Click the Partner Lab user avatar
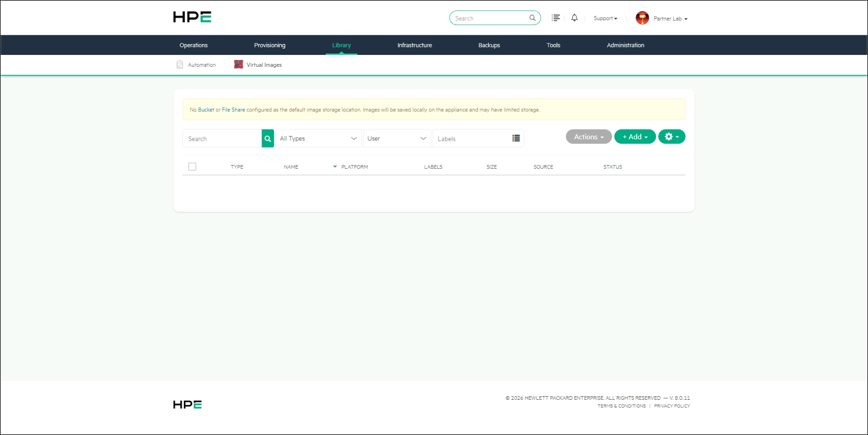Screen dimensions: 868x435 [642, 18]
